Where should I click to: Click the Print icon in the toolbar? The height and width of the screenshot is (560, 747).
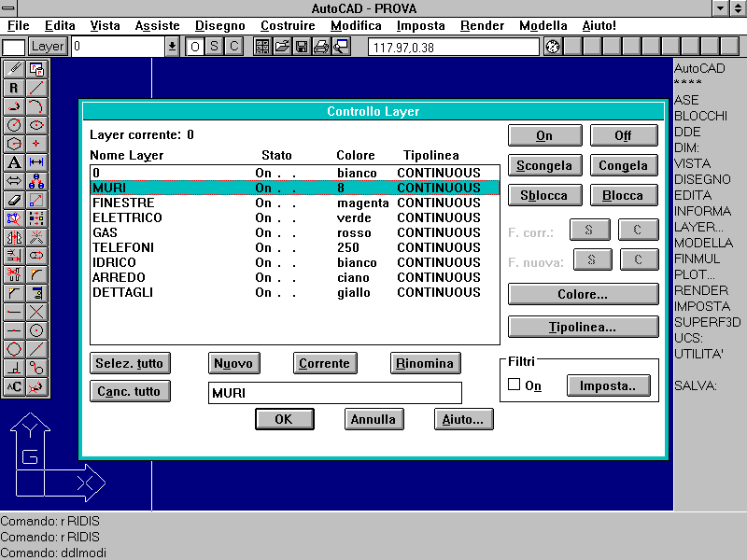tap(321, 47)
